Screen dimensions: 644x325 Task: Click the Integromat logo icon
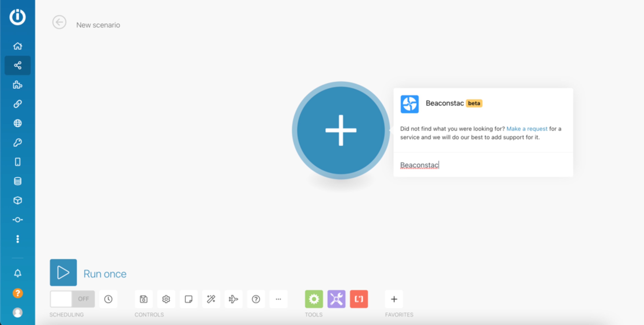click(17, 17)
